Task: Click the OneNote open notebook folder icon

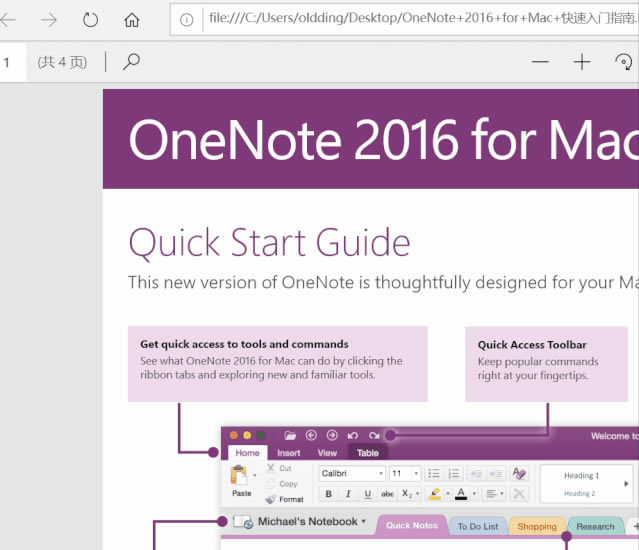Action: [x=290, y=436]
